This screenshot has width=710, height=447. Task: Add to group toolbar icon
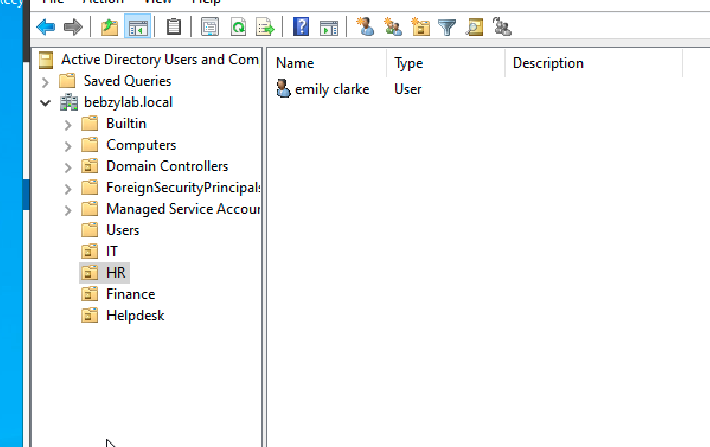(x=502, y=27)
